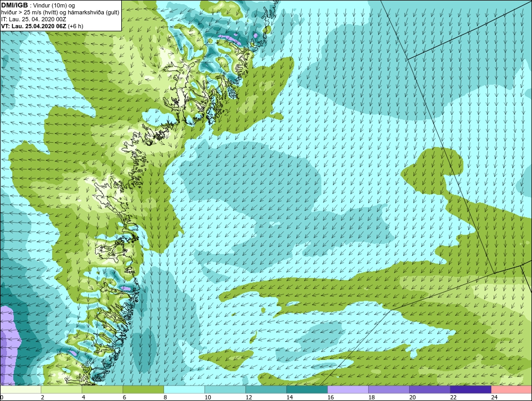
Task: Click legend scale label '16'
Action: tap(330, 397)
